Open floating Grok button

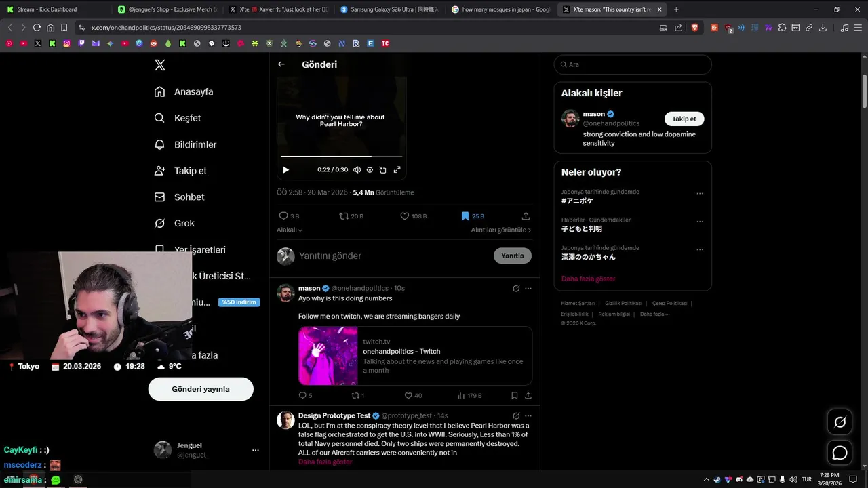click(x=840, y=422)
